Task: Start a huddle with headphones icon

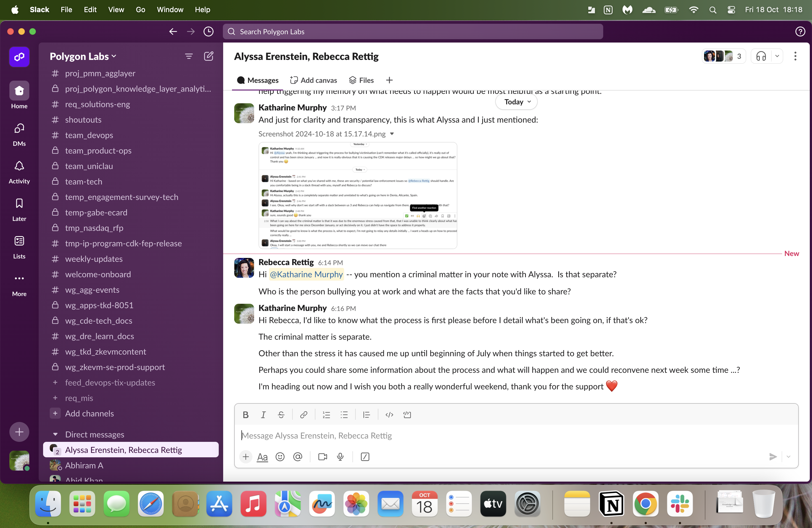Action: [761, 56]
